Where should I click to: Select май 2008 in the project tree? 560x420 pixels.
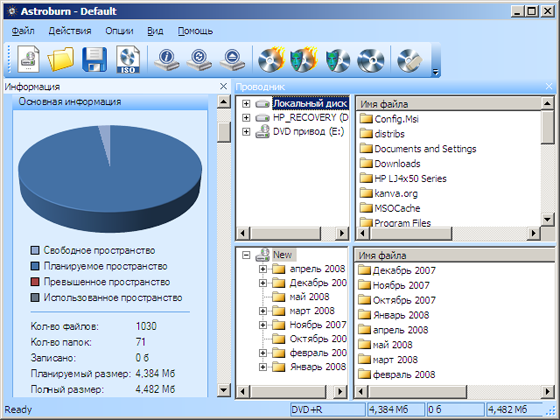coord(309,297)
